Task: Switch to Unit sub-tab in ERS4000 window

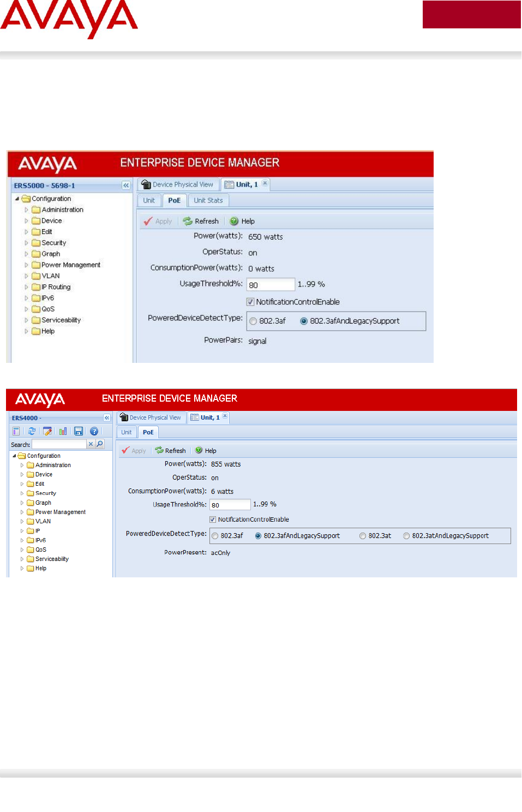Action: point(127,432)
